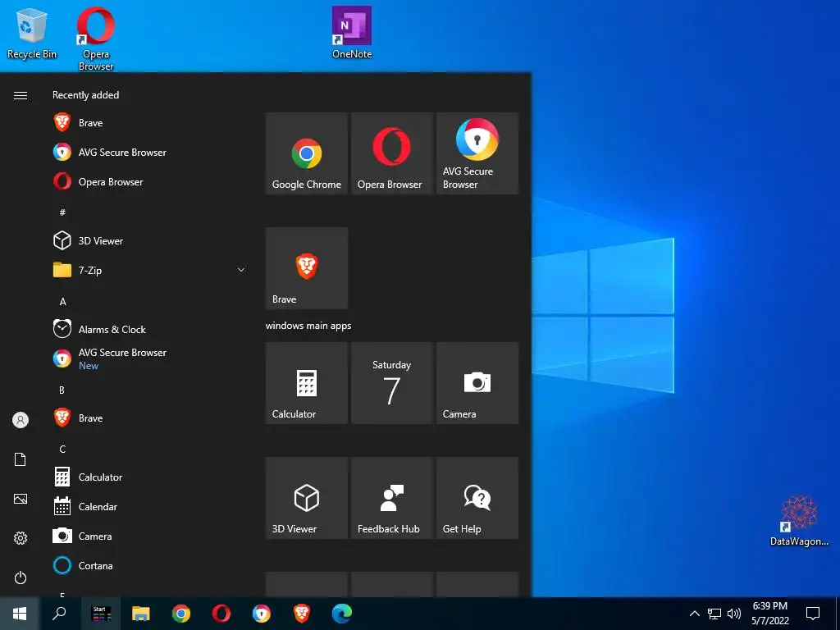Launch 3D Viewer from app list
840x630 pixels.
tap(150, 240)
